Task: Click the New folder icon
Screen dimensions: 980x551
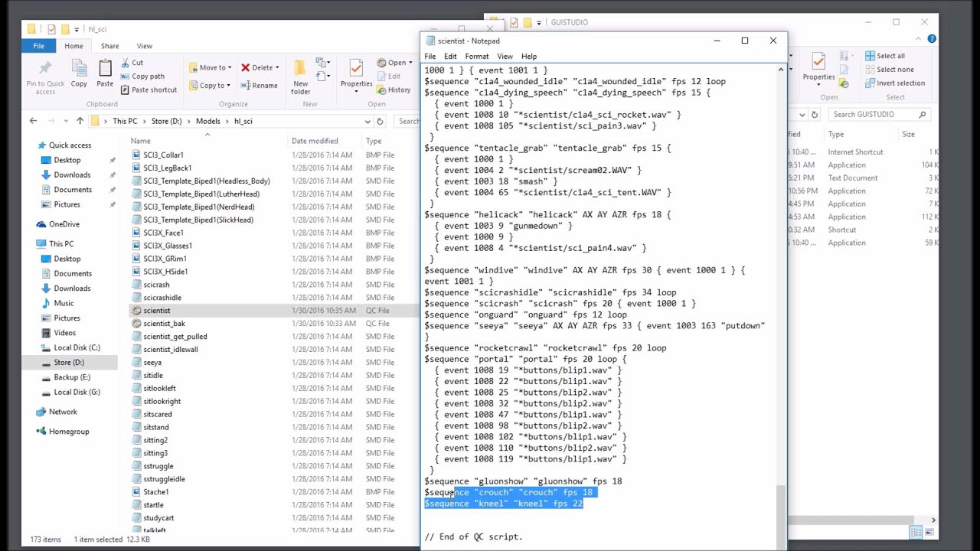Action: 300,67
